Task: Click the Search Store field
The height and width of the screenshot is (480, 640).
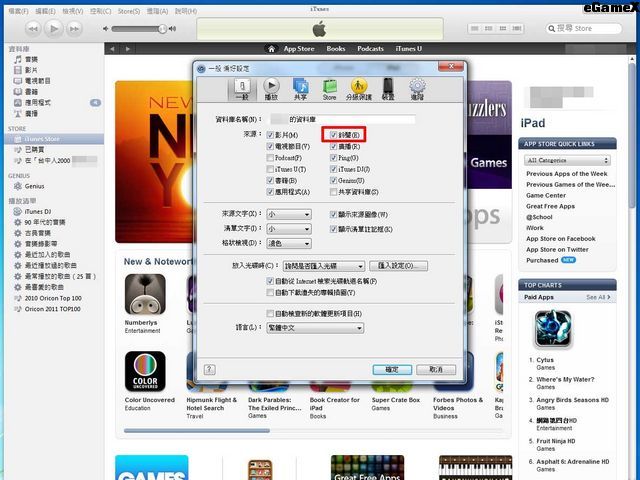Action: tap(584, 29)
